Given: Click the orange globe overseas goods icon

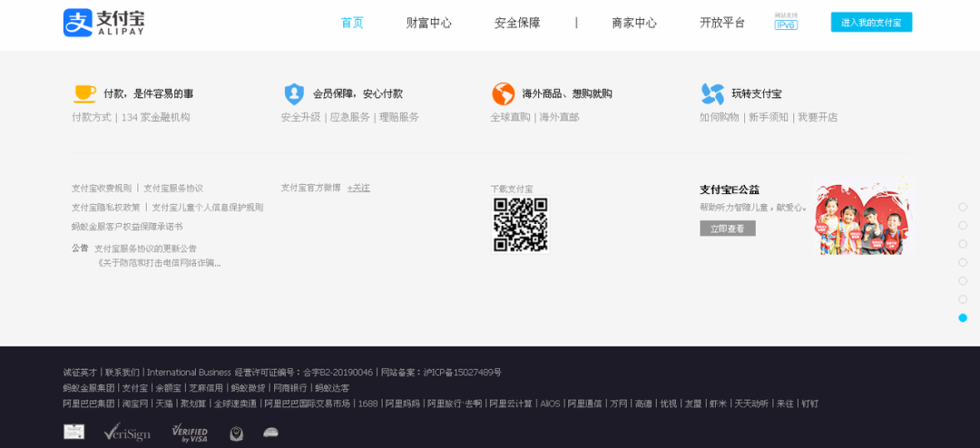Looking at the screenshot, I should (x=503, y=93).
